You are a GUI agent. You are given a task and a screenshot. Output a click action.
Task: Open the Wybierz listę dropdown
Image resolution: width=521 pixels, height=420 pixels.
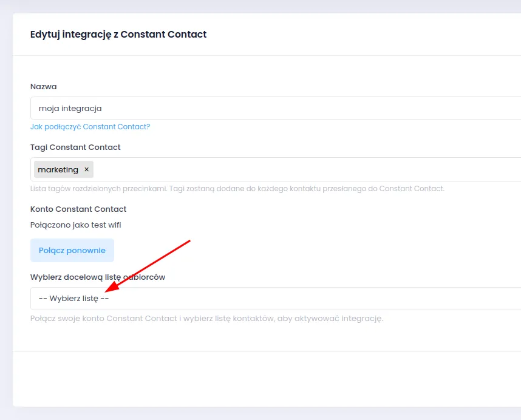(276, 299)
